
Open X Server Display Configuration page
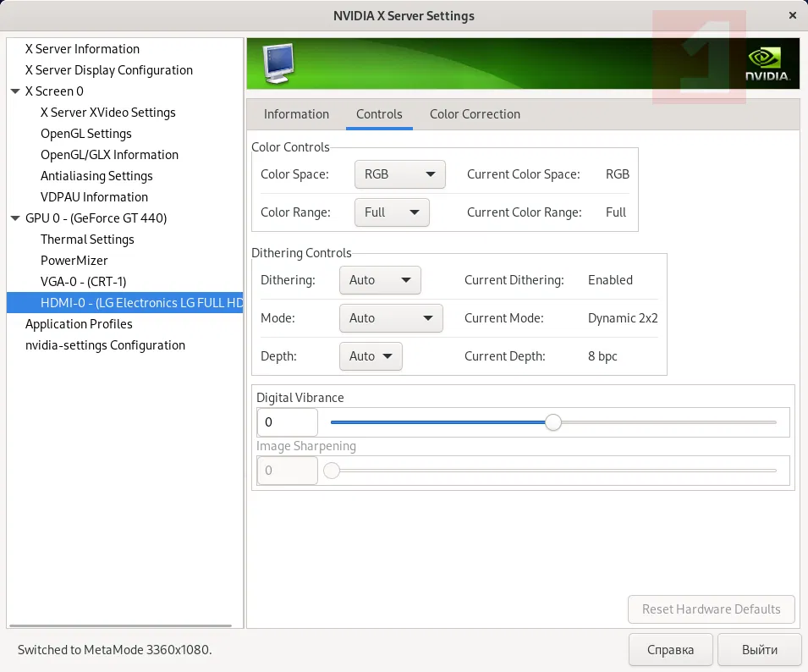109,70
